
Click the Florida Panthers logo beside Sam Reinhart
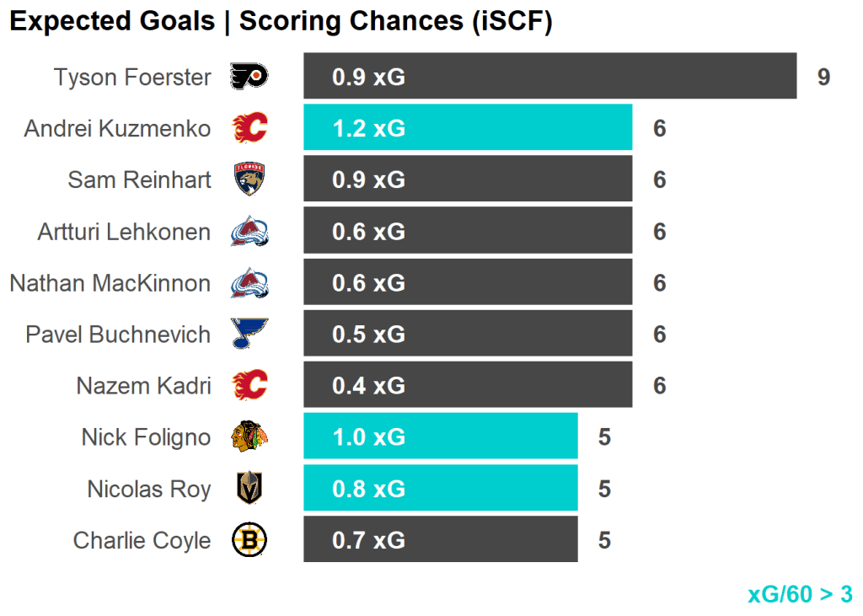(x=249, y=180)
